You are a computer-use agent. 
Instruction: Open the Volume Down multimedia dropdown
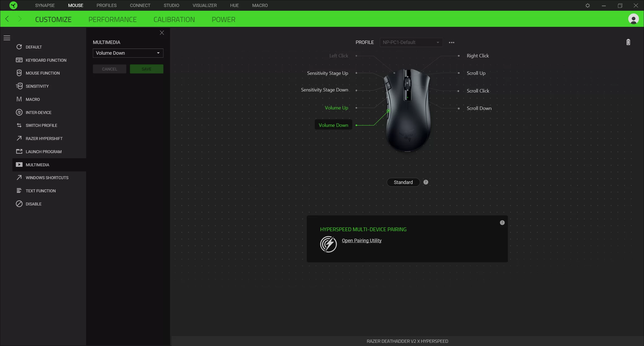(x=128, y=53)
